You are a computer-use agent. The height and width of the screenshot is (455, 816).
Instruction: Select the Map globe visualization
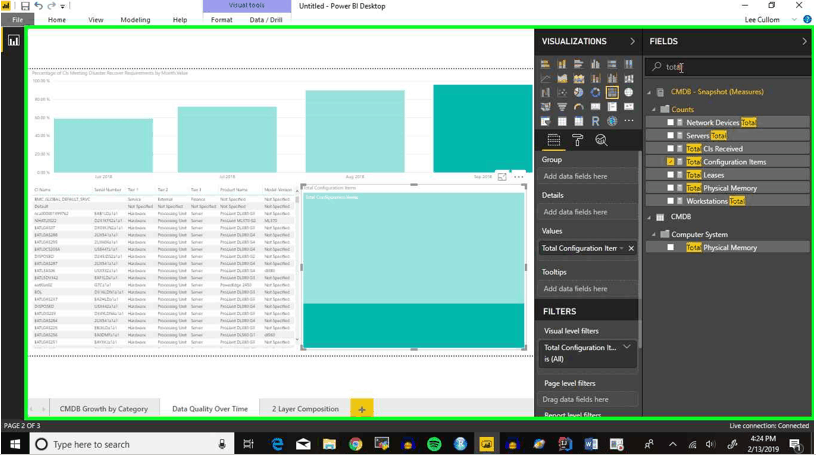pyautogui.click(x=629, y=93)
